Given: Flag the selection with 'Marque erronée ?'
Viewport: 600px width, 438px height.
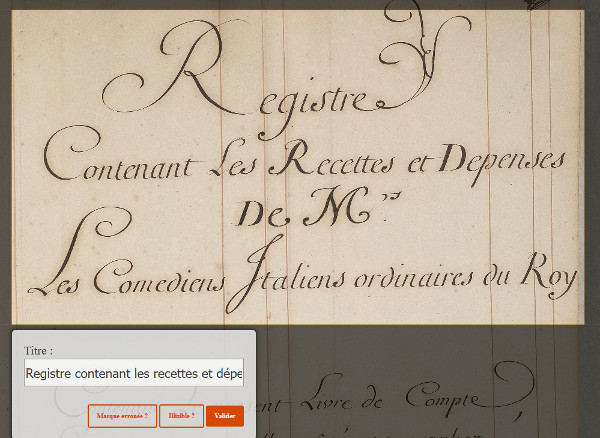Looking at the screenshot, I should [122, 415].
